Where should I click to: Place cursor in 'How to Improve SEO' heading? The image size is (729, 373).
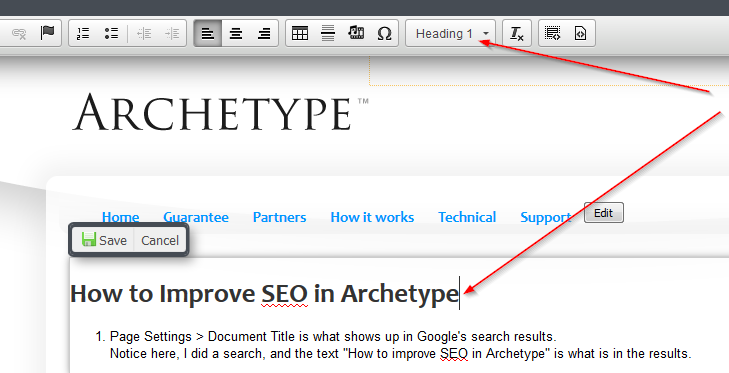(x=264, y=294)
